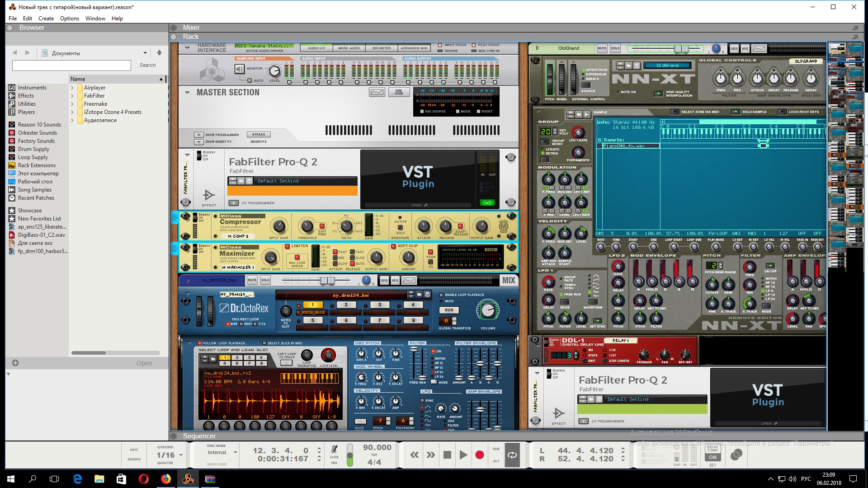
Task: Click the arrow icon next to Show Insert FX
Action: 198,142
